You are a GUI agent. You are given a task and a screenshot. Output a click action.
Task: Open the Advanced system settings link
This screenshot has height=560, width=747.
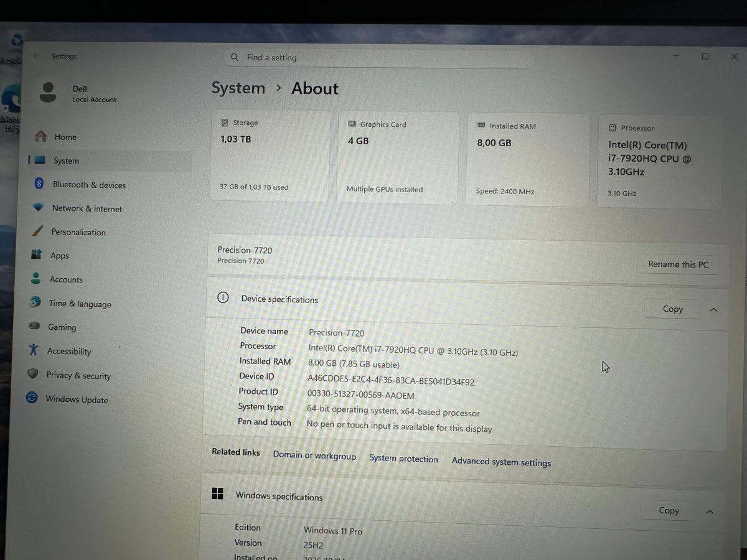pyautogui.click(x=501, y=462)
